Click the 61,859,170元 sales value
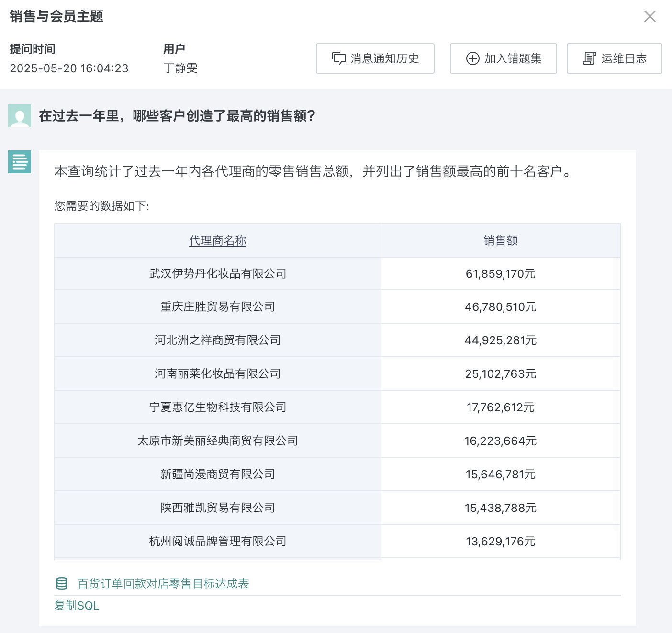The image size is (672, 633). [501, 273]
